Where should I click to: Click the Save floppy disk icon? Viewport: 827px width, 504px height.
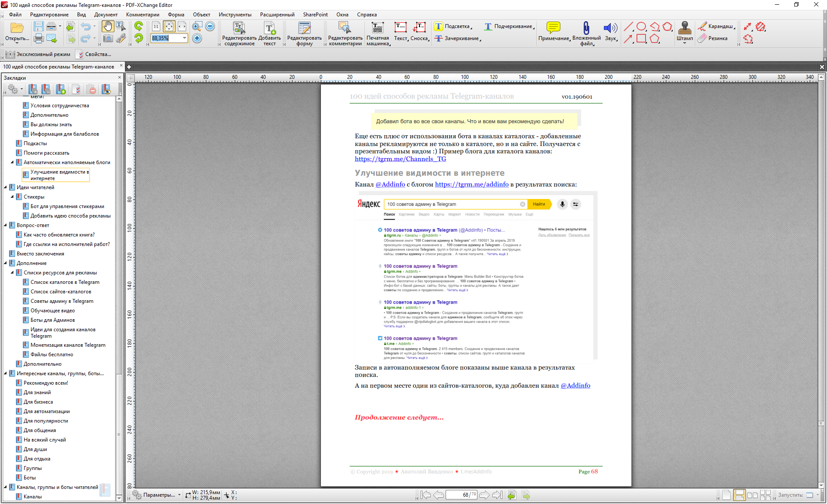[x=39, y=27]
